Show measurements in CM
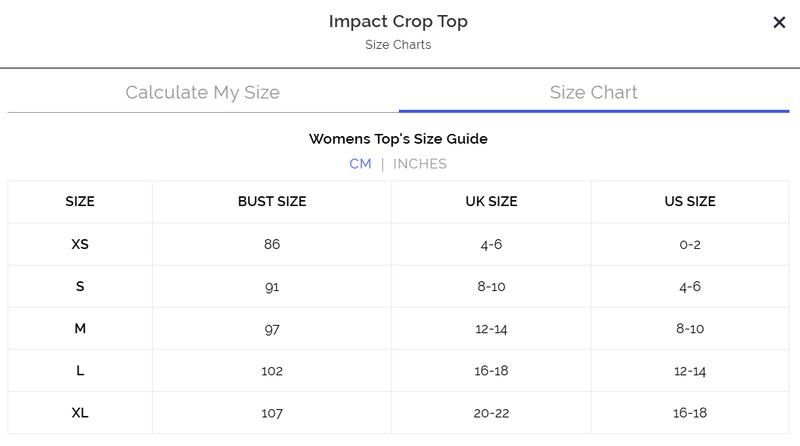This screenshot has height=446, width=800. [x=360, y=164]
